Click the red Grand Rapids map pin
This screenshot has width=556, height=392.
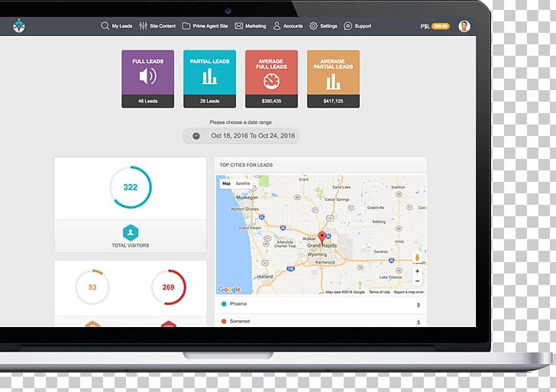pos(322,238)
